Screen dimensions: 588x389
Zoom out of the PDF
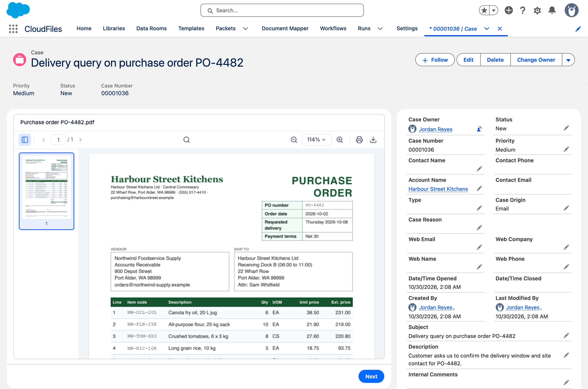tap(294, 140)
